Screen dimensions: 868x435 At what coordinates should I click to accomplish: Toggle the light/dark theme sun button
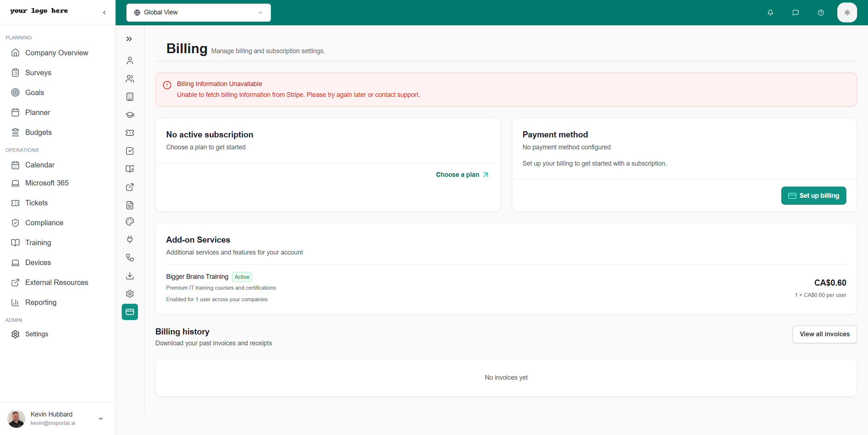[x=847, y=13]
